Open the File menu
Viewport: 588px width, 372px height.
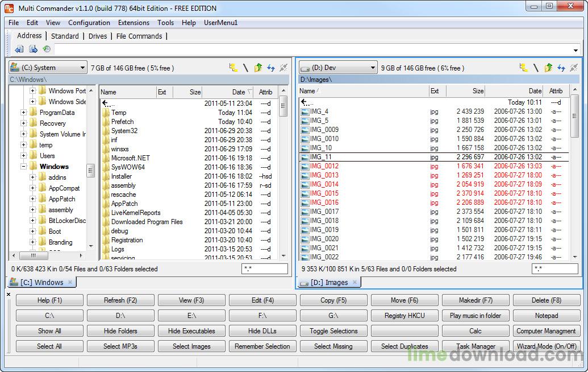pos(14,23)
